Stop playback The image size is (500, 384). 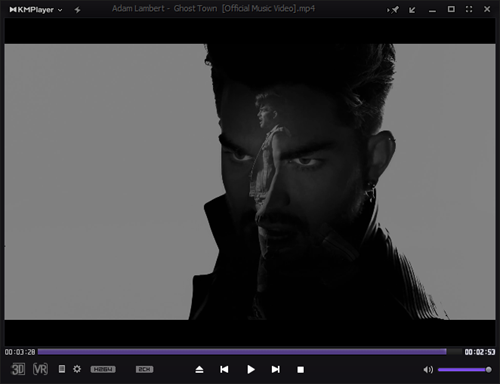pos(300,370)
